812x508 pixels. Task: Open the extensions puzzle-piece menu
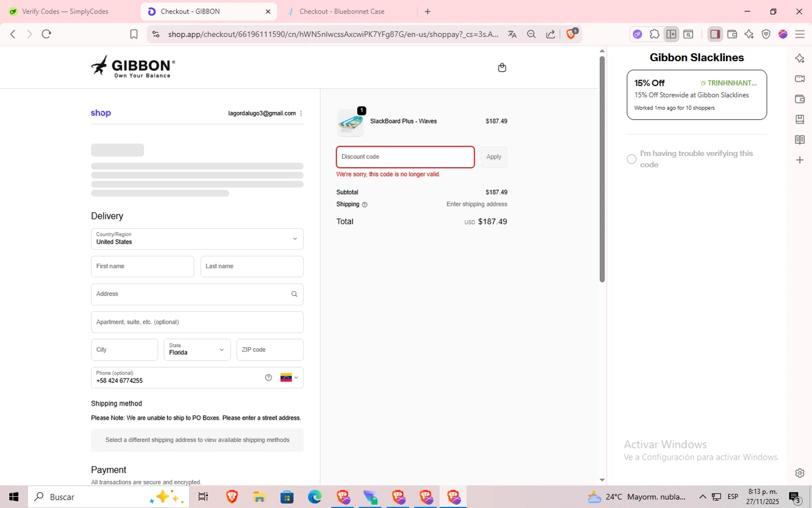(654, 34)
